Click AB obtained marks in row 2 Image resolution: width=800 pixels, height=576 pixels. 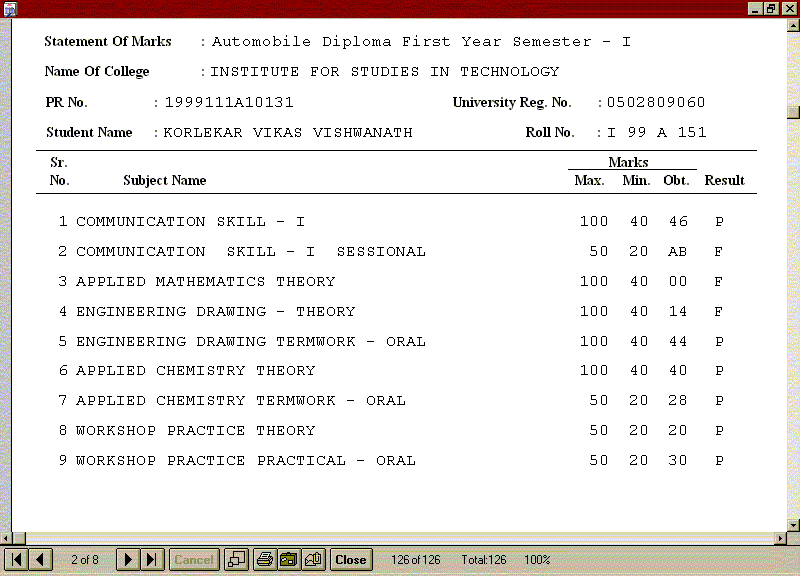pos(678,252)
